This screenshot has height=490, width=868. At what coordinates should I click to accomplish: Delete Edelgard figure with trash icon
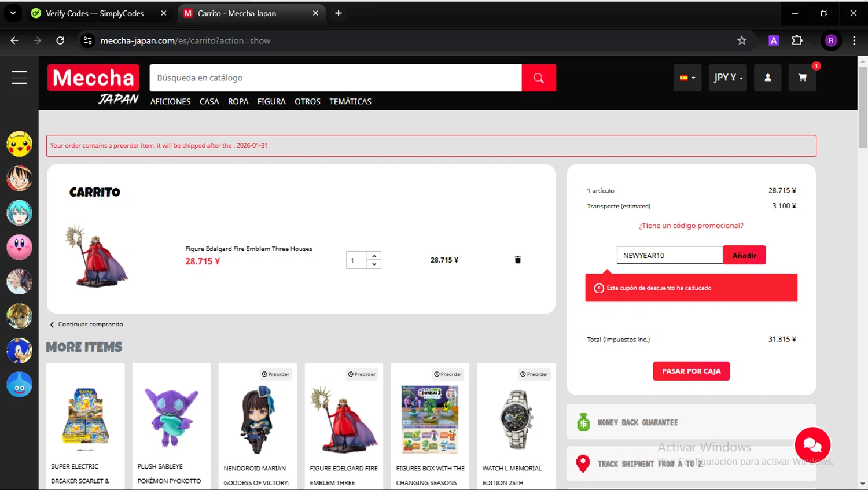[x=518, y=260]
